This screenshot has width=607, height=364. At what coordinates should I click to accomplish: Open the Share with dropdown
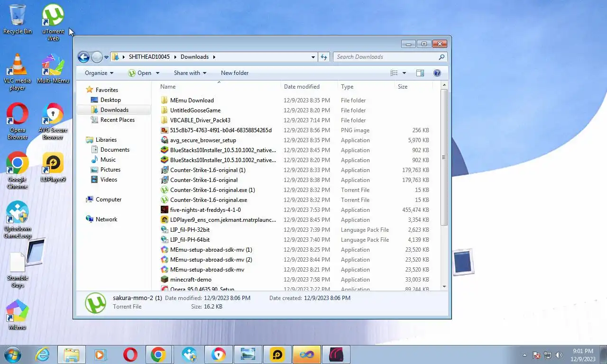tap(190, 73)
